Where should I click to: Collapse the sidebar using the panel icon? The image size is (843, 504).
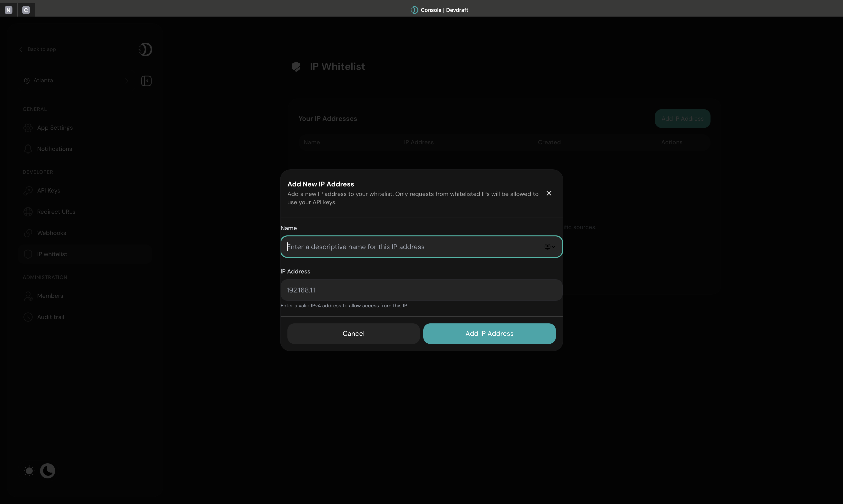[x=146, y=80]
